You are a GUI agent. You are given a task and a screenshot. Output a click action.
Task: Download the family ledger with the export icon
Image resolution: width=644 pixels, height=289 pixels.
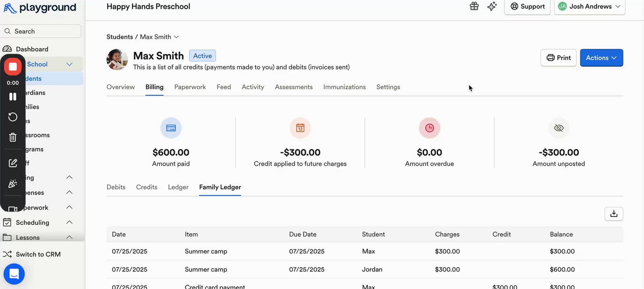(x=613, y=214)
